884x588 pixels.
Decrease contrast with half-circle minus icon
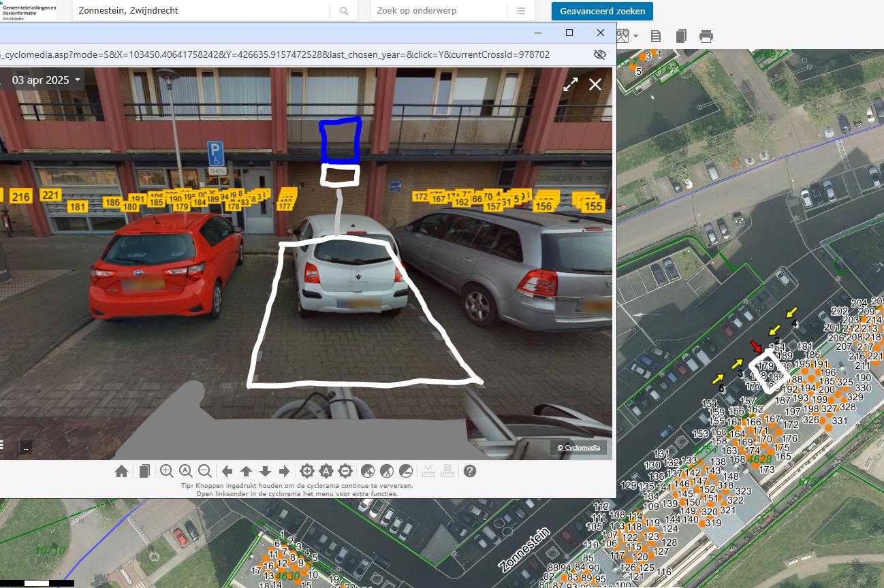click(405, 471)
